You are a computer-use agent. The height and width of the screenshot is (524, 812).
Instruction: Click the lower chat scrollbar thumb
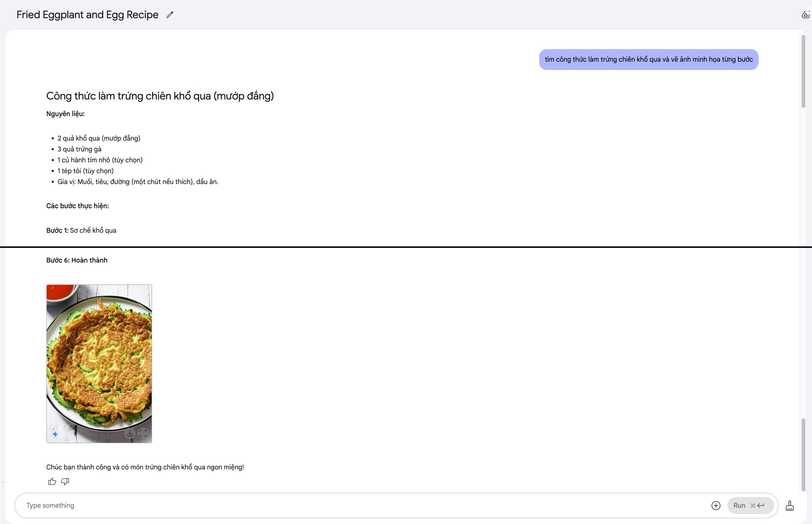click(803, 455)
